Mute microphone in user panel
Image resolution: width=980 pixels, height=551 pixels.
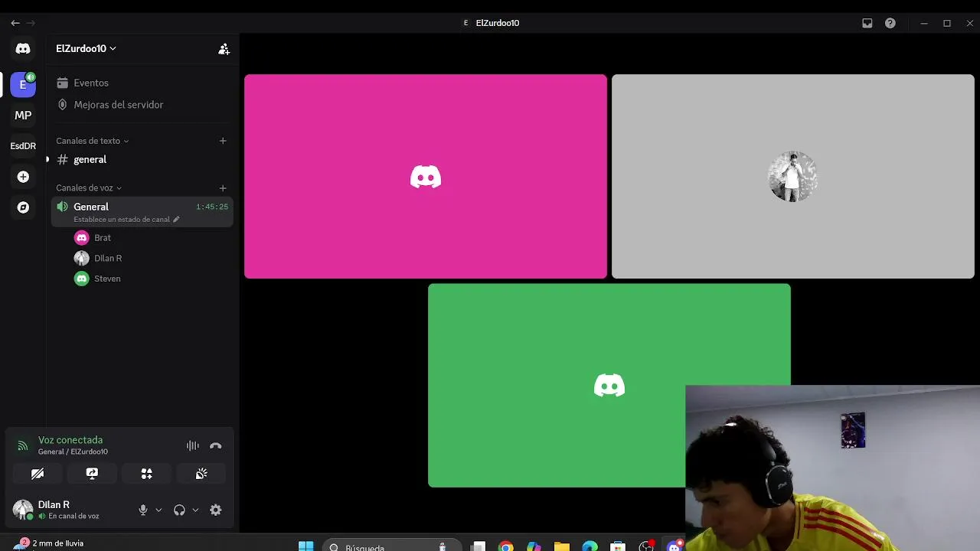click(143, 510)
